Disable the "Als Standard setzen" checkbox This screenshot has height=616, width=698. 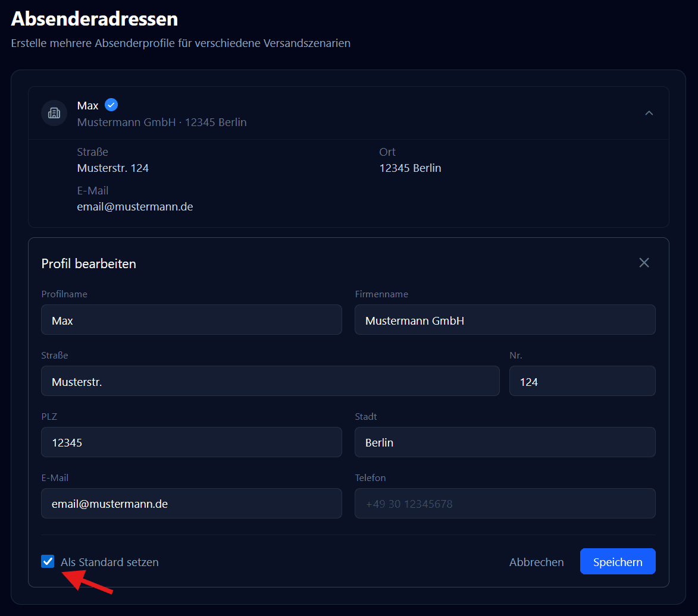pyautogui.click(x=48, y=561)
